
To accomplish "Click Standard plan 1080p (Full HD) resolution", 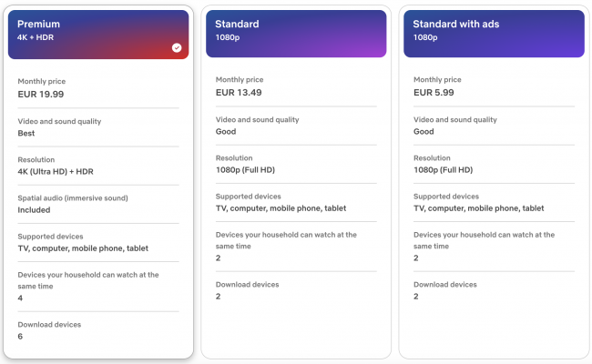I will pos(245,170).
